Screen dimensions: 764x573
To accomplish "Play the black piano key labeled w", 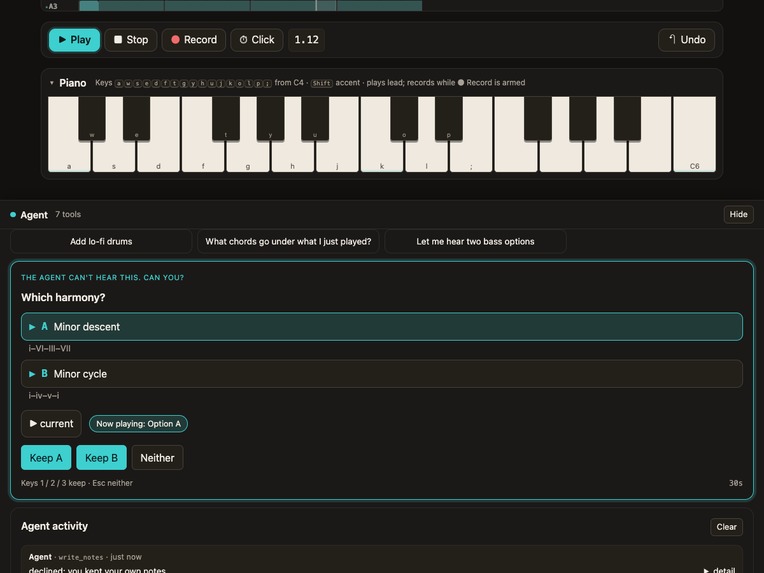I will click(x=92, y=118).
